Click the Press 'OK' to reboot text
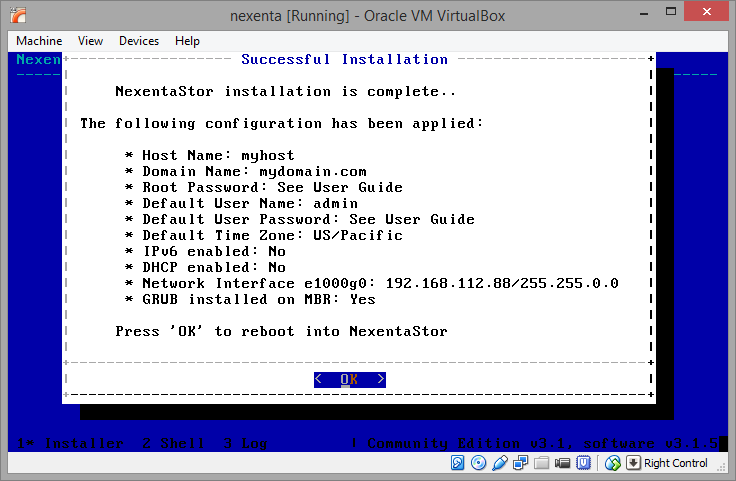The image size is (736, 481). [x=282, y=331]
